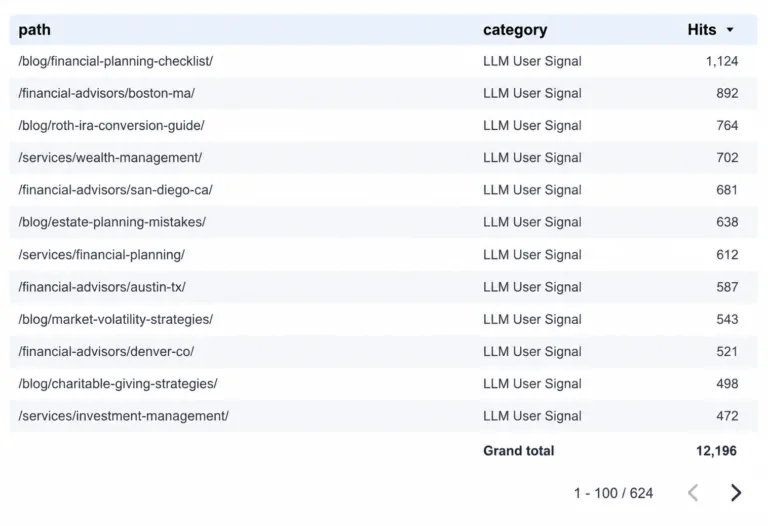Viewport: 768px width, 526px height.
Task: Select path /financial-advisors/austin-tx/
Action: pyautogui.click(x=102, y=287)
